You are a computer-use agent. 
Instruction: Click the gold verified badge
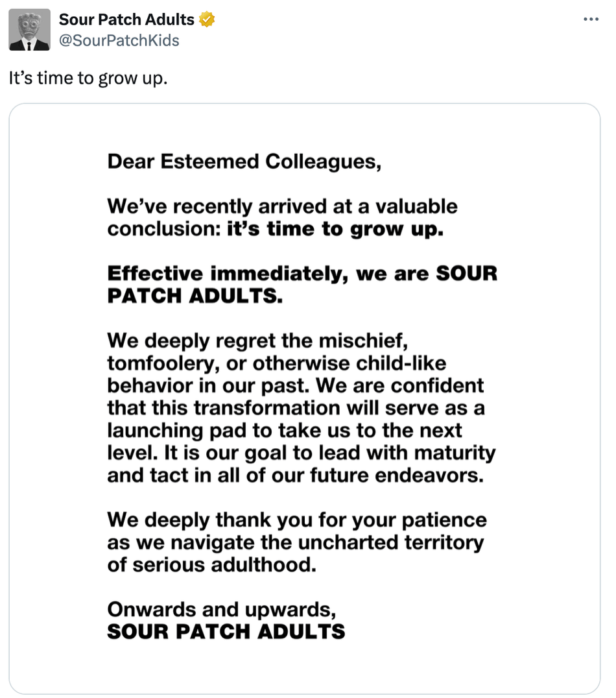(x=206, y=19)
